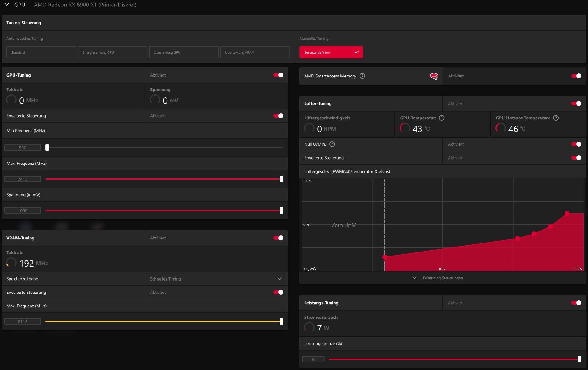Click 'Tuning-Steuerung' header
Image resolution: width=588 pixels, height=370 pixels.
tap(24, 23)
